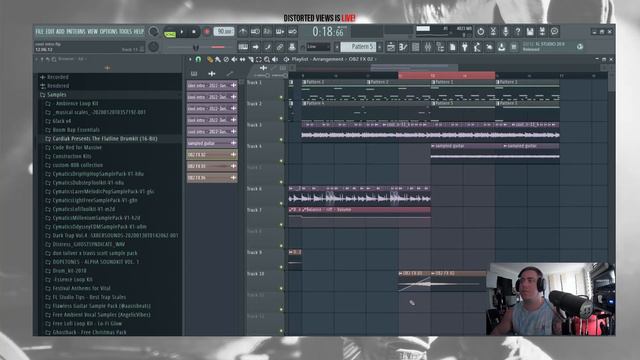Viewport: 640px width, 360px height.
Task: Click the main volume knob
Action: pos(153,31)
